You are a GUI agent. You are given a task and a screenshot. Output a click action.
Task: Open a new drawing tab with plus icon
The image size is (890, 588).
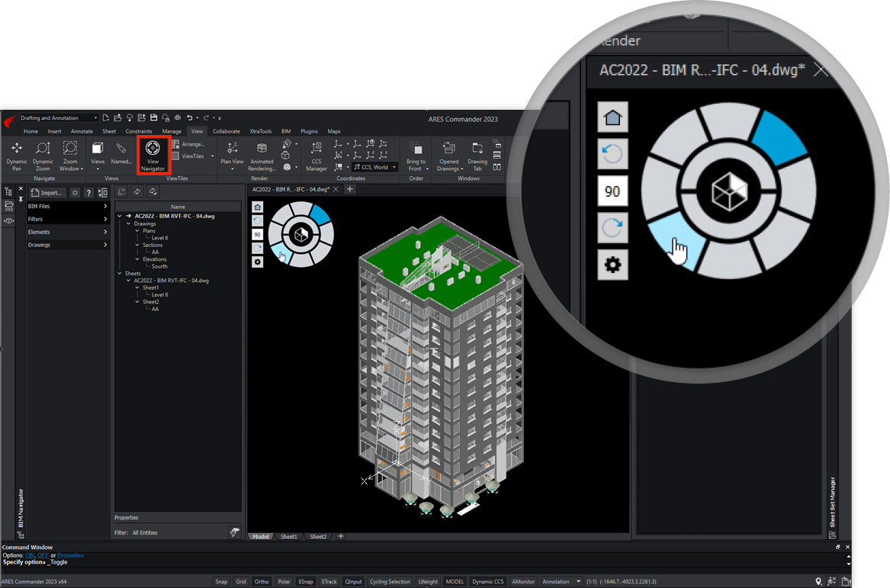[350, 189]
